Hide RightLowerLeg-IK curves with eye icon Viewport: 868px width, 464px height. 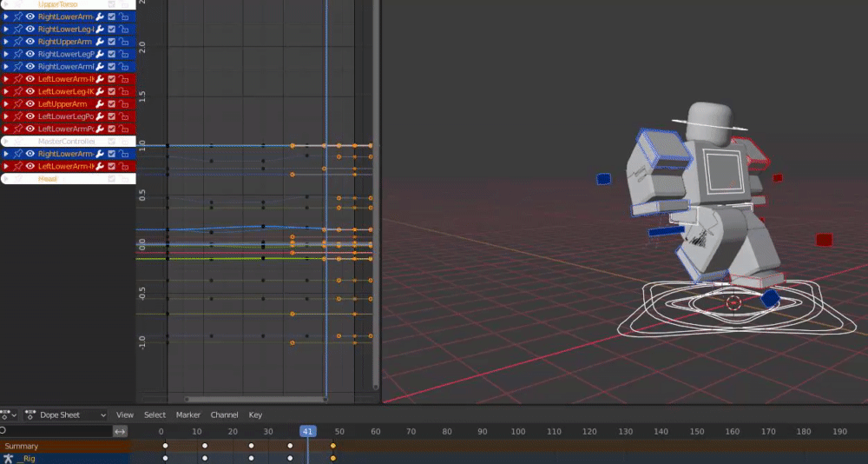(30, 29)
